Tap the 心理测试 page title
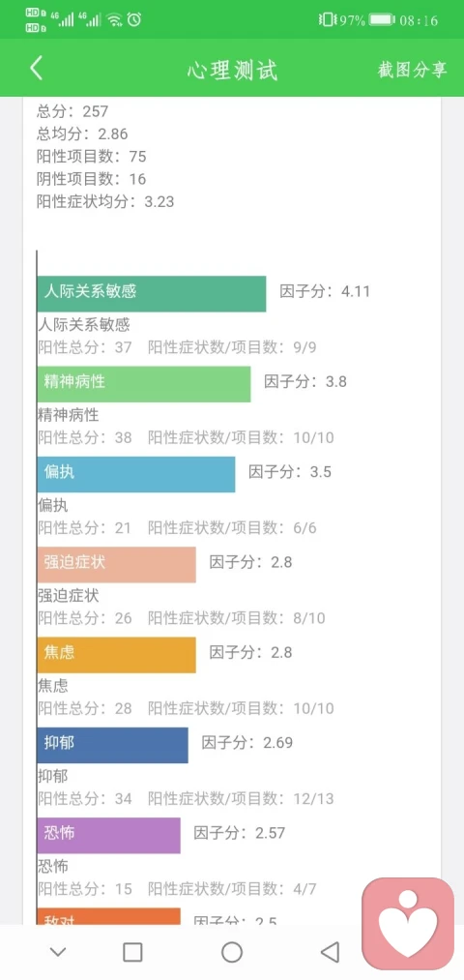The height and width of the screenshot is (980, 464). (232, 70)
